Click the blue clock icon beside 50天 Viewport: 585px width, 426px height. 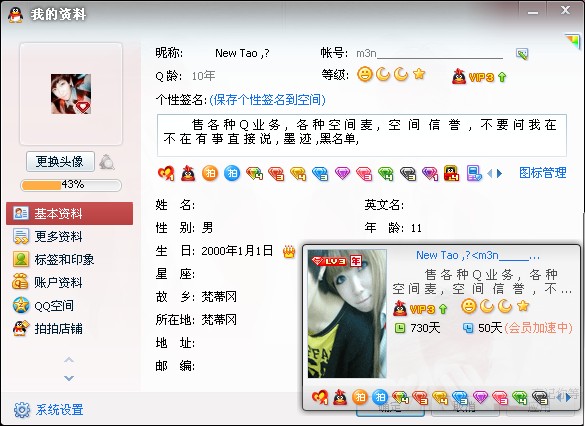(468, 328)
